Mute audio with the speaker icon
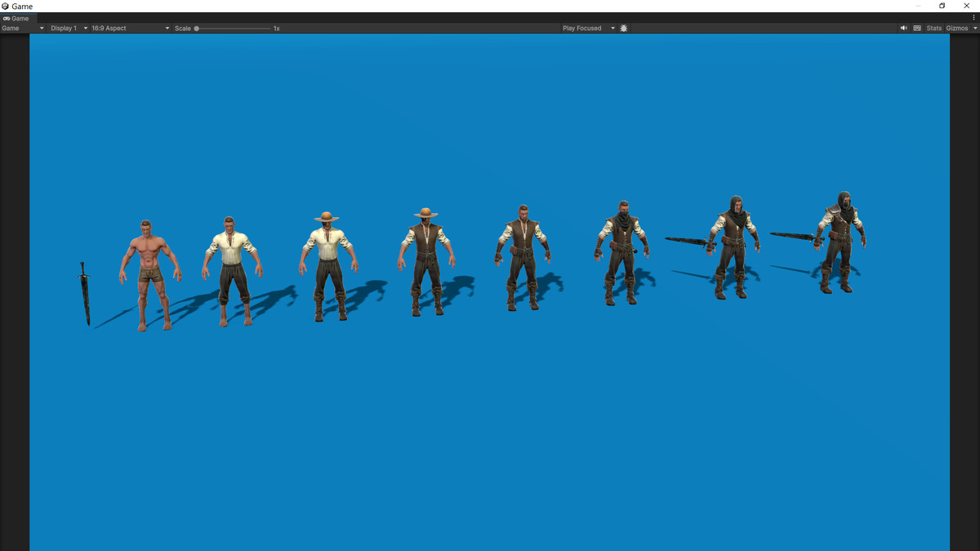This screenshot has height=551, width=980. 903,28
